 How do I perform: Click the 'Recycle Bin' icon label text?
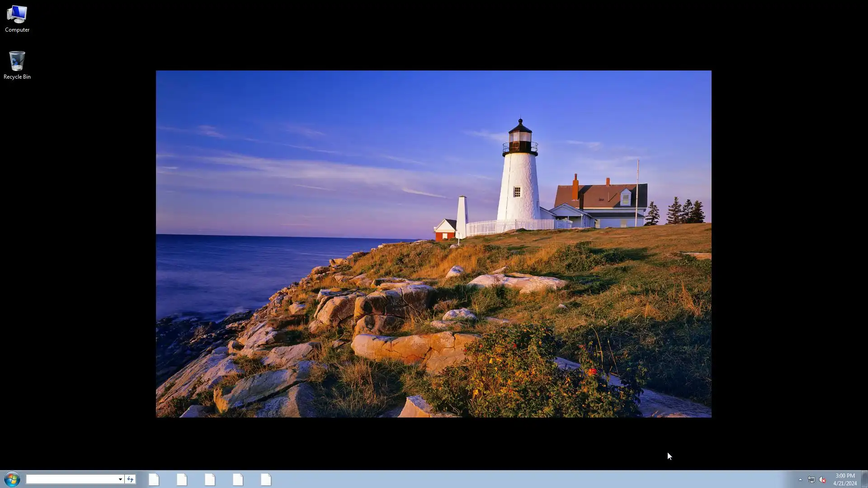click(17, 77)
